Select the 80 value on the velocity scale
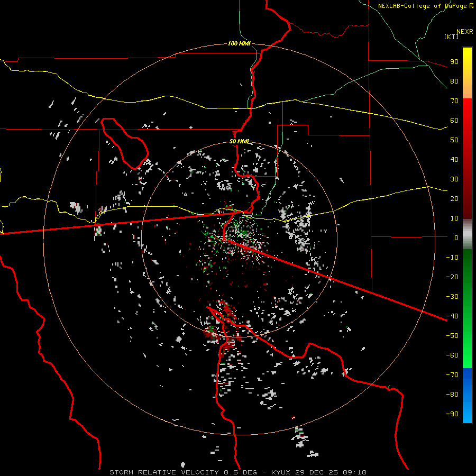 [454, 81]
